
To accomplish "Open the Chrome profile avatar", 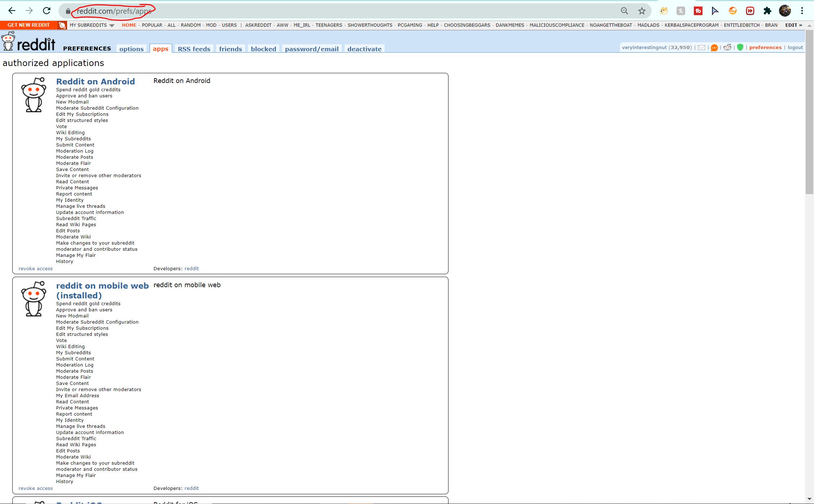I will click(x=785, y=11).
